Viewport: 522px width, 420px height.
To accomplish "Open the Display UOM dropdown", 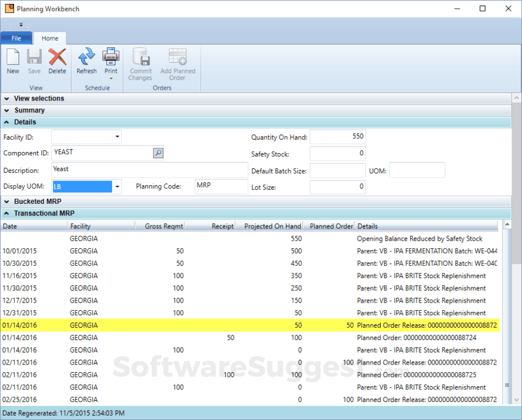I will [x=117, y=187].
